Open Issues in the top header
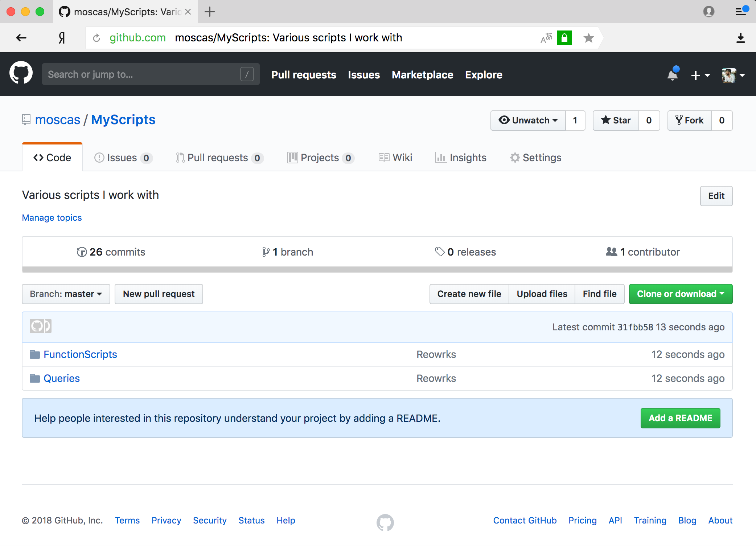This screenshot has width=756, height=546. pos(364,75)
